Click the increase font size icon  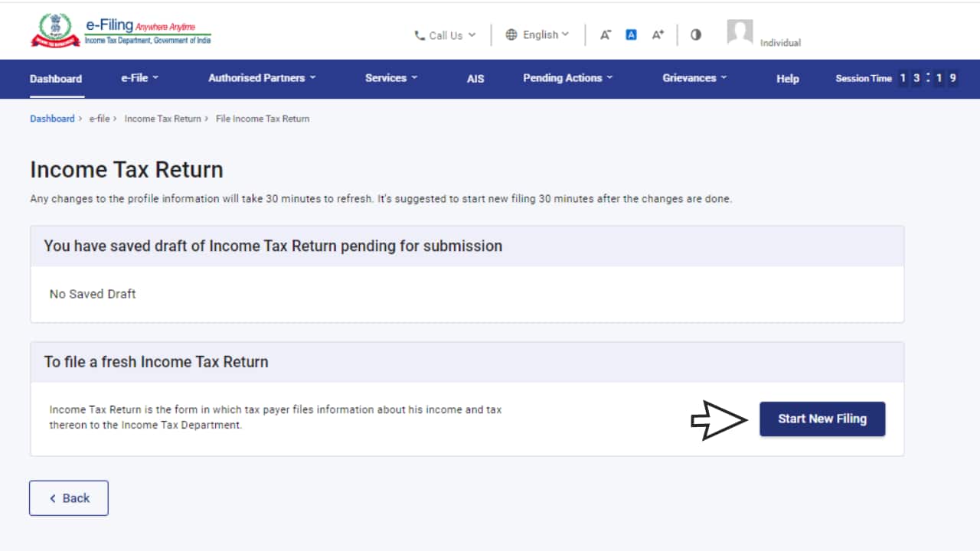coord(658,35)
